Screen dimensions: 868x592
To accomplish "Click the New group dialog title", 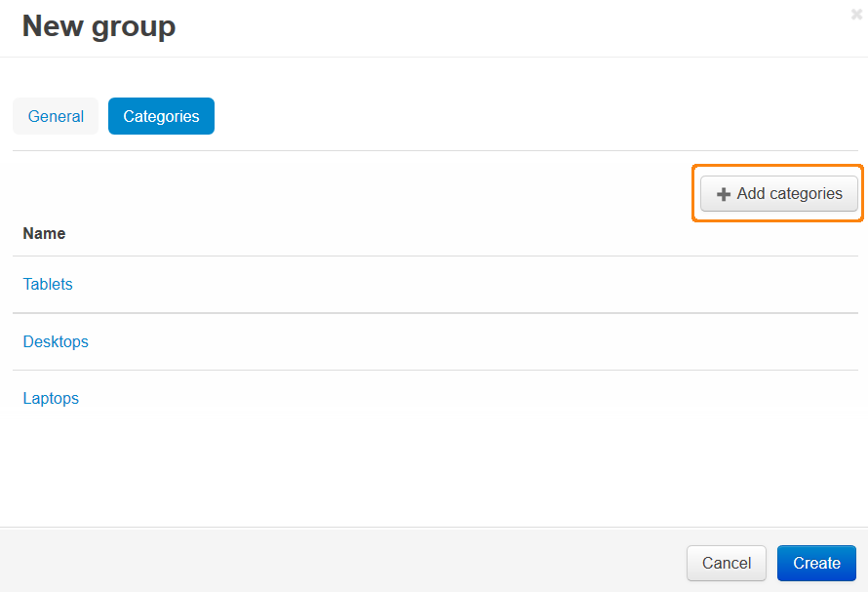I will 99,26.
